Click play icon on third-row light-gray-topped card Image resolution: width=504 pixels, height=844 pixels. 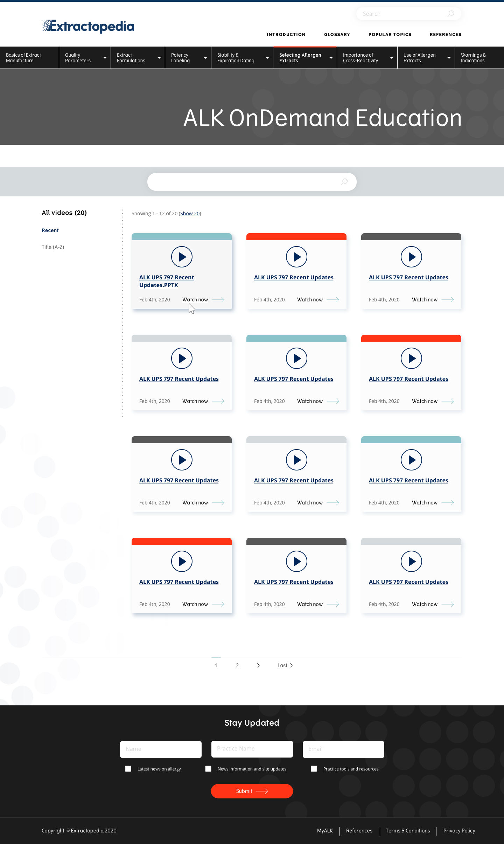[x=296, y=460]
